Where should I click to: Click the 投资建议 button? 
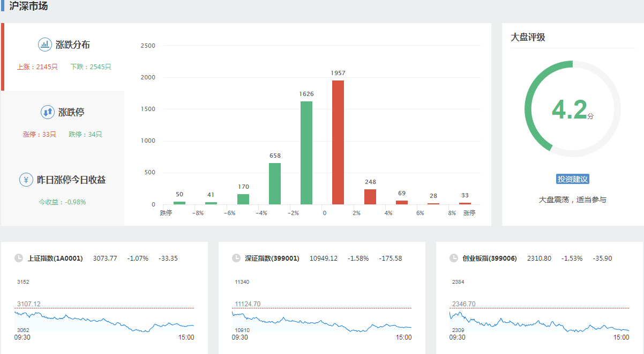pyautogui.click(x=573, y=179)
